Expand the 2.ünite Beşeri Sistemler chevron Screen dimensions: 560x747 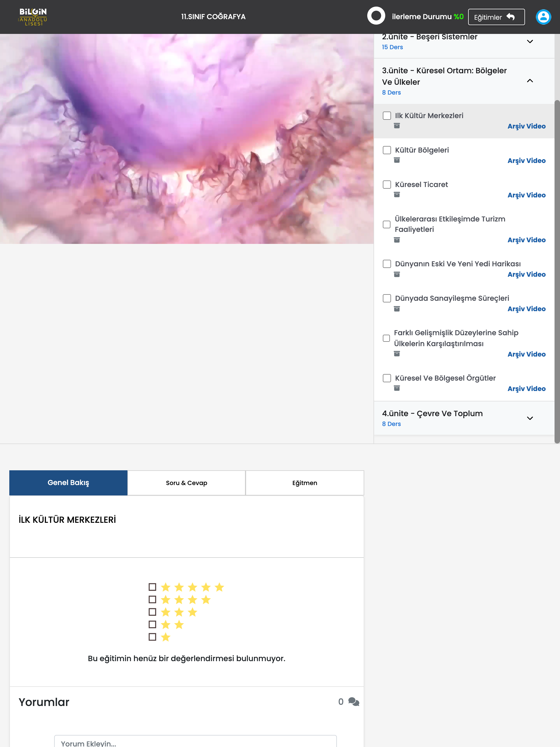530,42
